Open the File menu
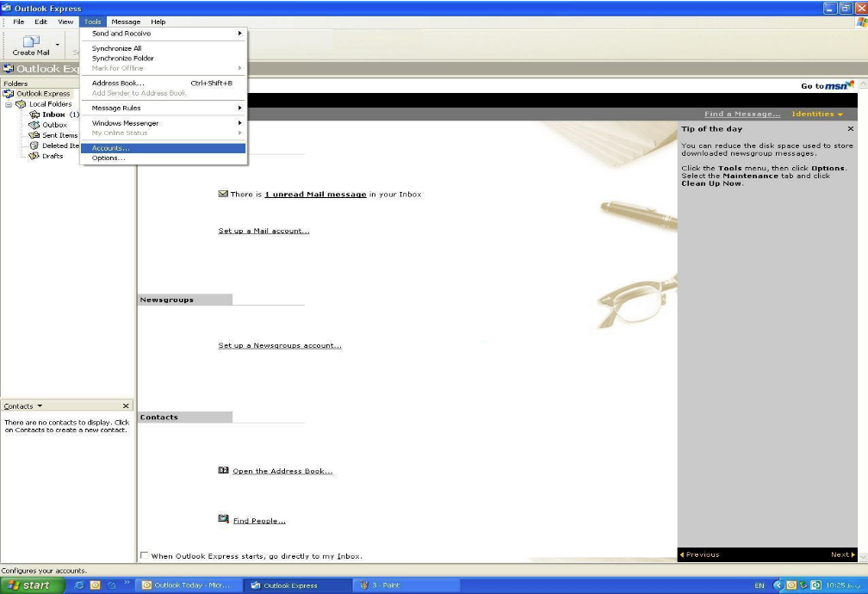Screen dimensions: 868x594 pyautogui.click(x=18, y=22)
